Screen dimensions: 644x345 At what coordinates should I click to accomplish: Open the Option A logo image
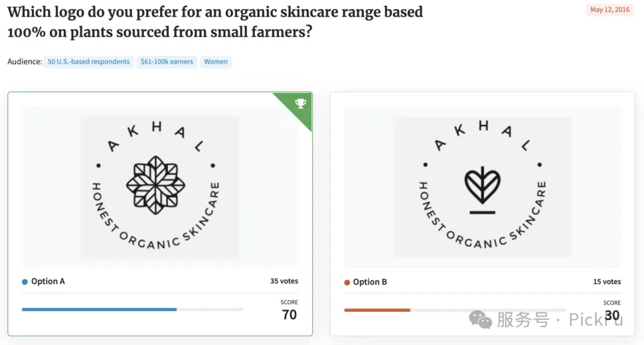(x=160, y=187)
